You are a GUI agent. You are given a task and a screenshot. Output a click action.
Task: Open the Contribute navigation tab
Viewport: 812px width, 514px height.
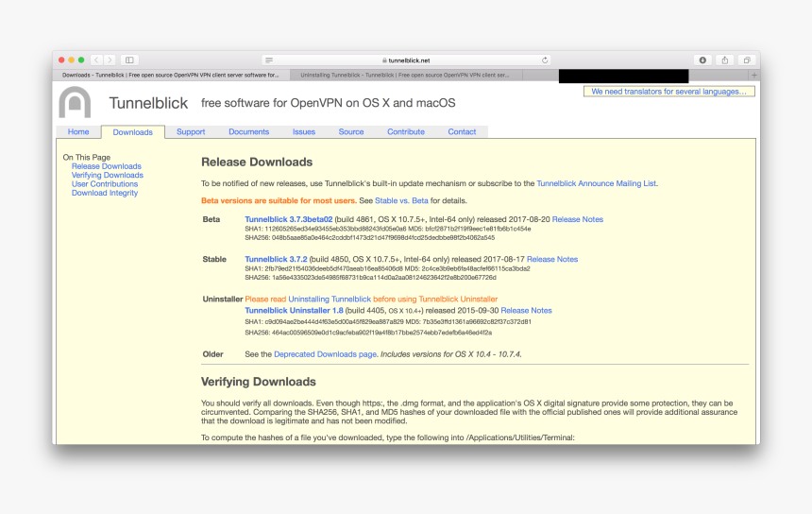click(x=406, y=131)
